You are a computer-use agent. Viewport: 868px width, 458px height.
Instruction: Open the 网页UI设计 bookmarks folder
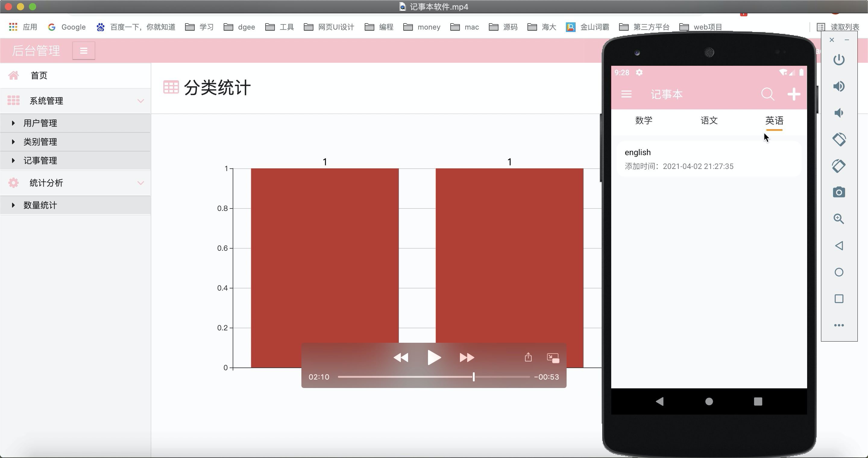coord(329,27)
